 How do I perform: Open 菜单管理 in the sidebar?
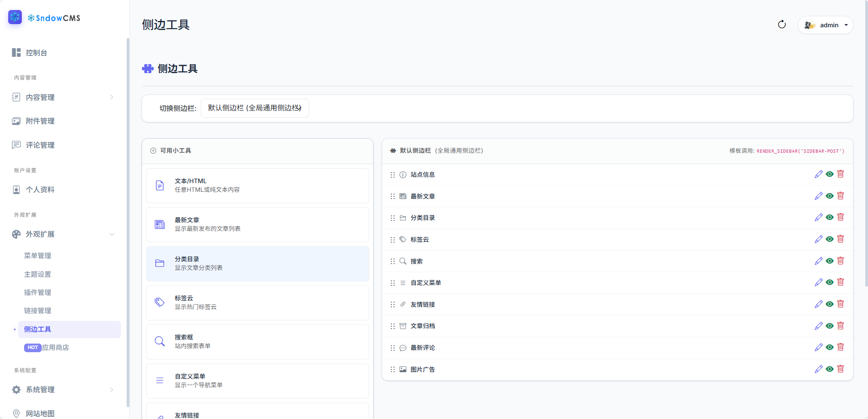[38, 255]
